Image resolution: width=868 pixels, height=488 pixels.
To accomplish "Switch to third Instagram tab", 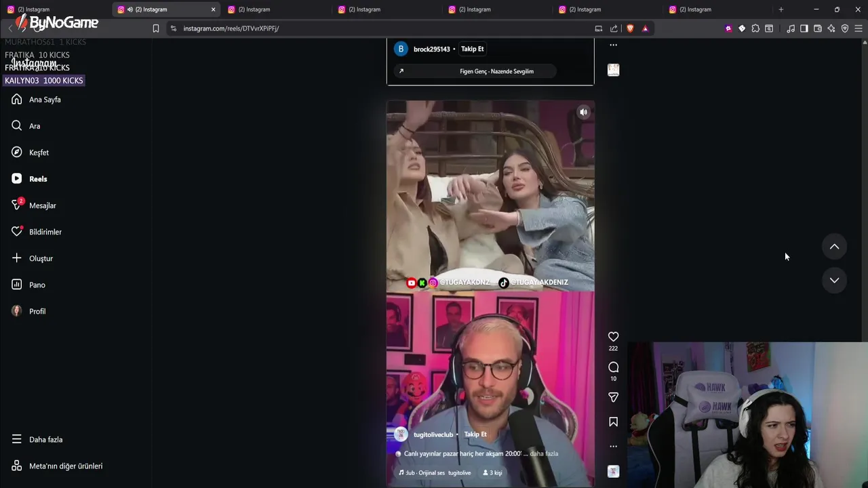I will coord(275,9).
